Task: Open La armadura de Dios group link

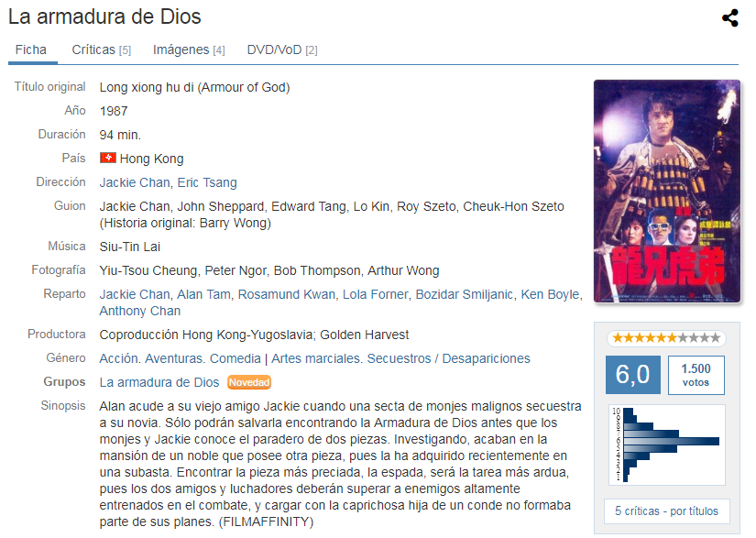Action: [159, 382]
